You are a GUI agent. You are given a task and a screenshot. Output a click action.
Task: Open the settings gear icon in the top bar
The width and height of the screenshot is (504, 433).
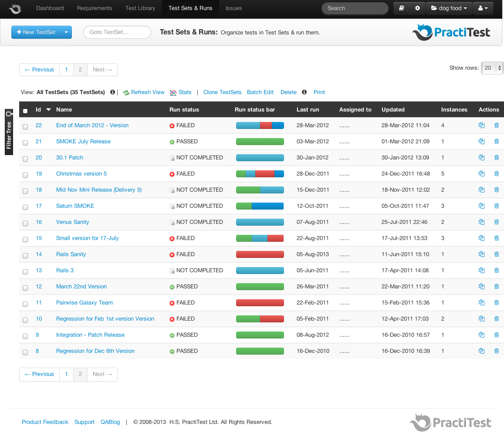pyautogui.click(x=417, y=8)
